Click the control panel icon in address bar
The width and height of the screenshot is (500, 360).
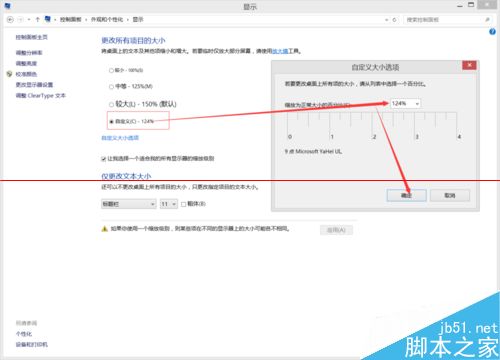click(x=47, y=19)
